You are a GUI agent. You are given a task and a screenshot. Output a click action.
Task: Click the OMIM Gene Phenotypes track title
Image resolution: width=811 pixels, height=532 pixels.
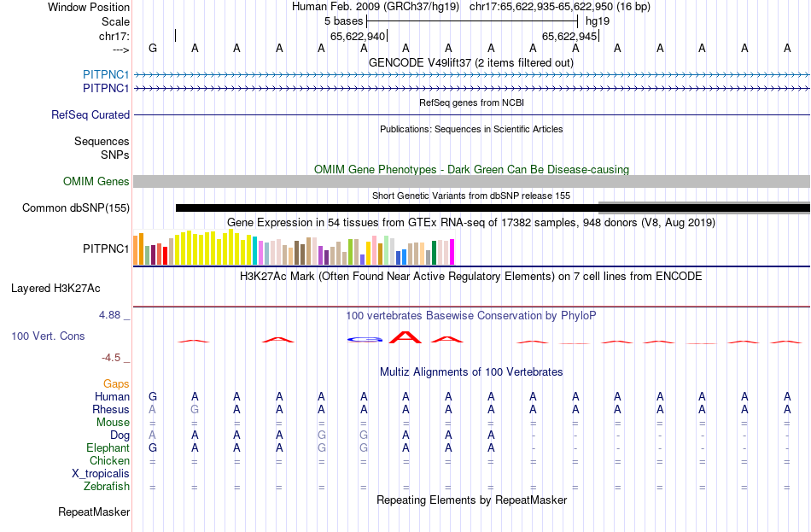[x=472, y=169]
